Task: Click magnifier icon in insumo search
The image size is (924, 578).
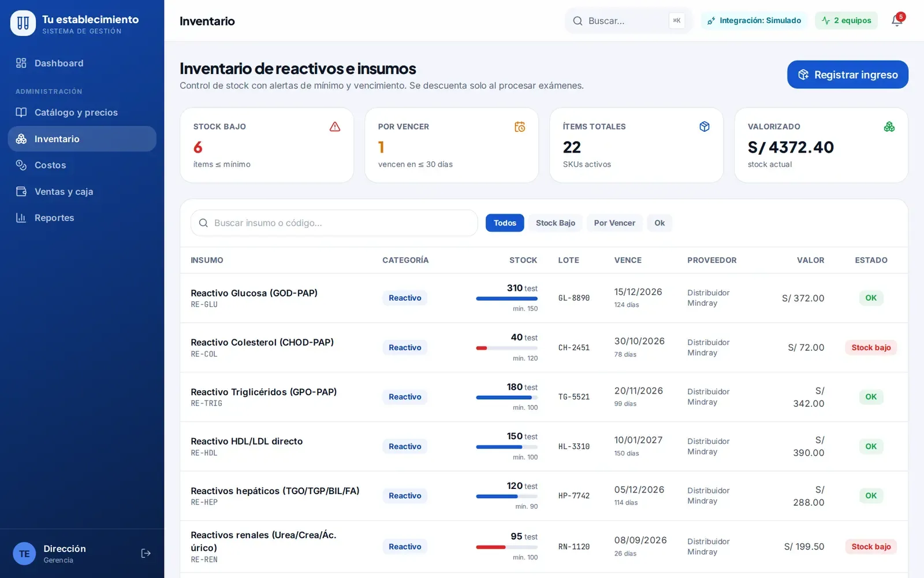Action: tap(203, 223)
